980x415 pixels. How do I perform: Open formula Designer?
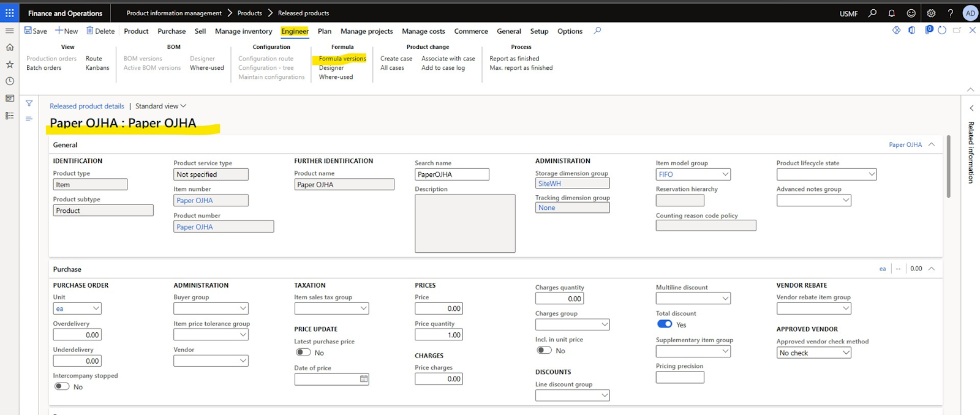click(x=331, y=68)
